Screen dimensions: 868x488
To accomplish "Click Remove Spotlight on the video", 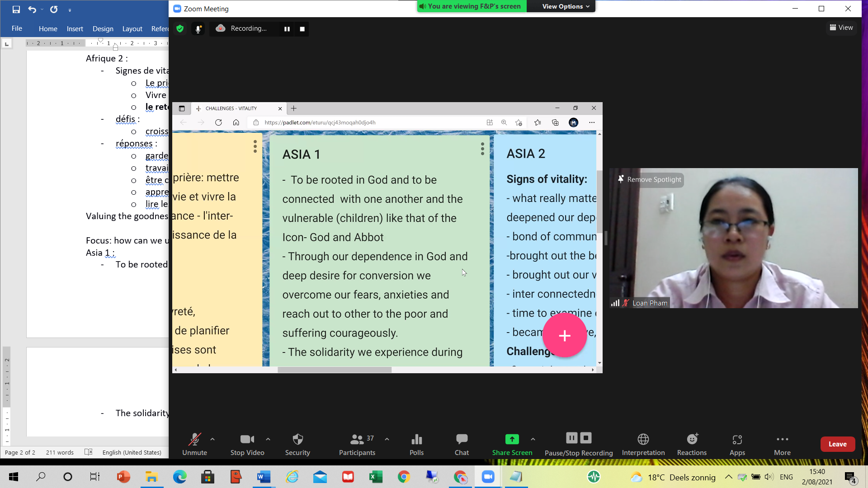I will pos(650,179).
